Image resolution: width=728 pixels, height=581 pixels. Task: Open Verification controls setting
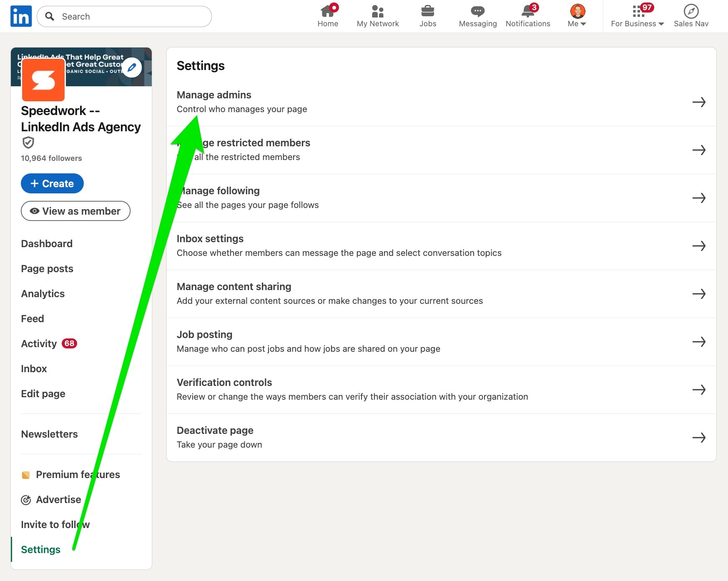pyautogui.click(x=441, y=390)
